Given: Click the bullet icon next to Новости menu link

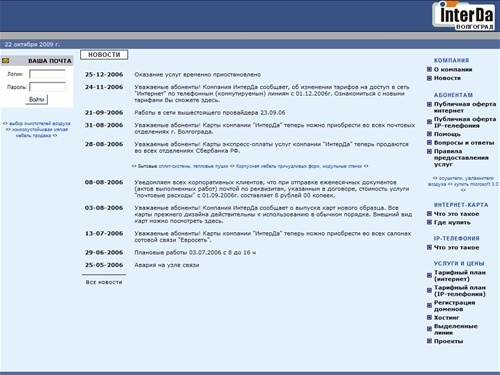Looking at the screenshot, I should coord(429,78).
